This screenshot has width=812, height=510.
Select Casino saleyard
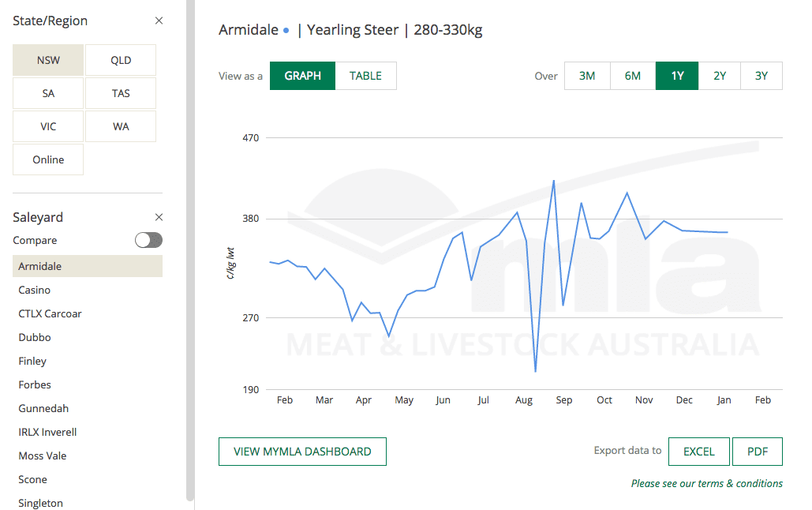point(34,291)
